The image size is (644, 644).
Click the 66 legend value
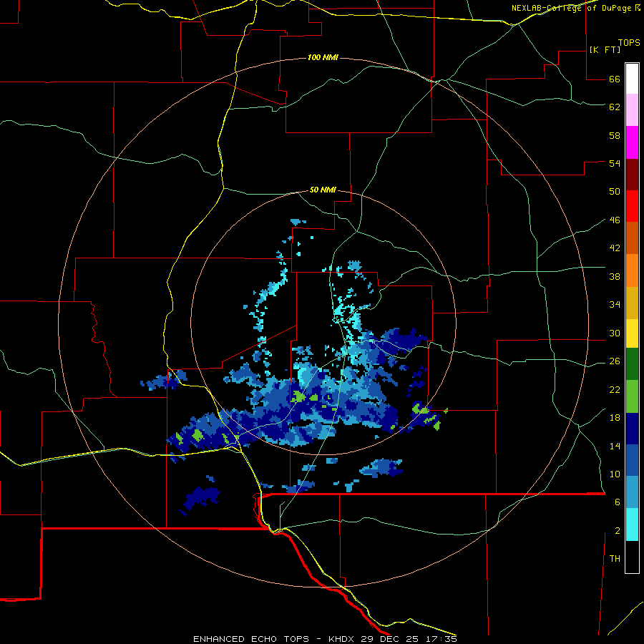tap(615, 79)
